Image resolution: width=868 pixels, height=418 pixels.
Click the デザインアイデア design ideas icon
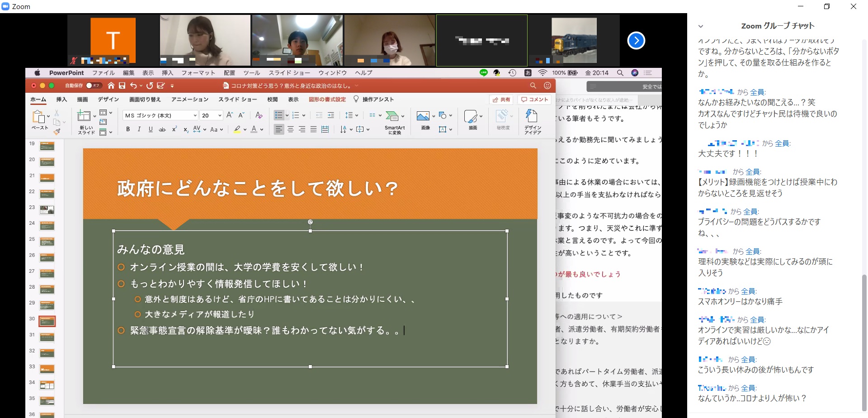point(533,121)
